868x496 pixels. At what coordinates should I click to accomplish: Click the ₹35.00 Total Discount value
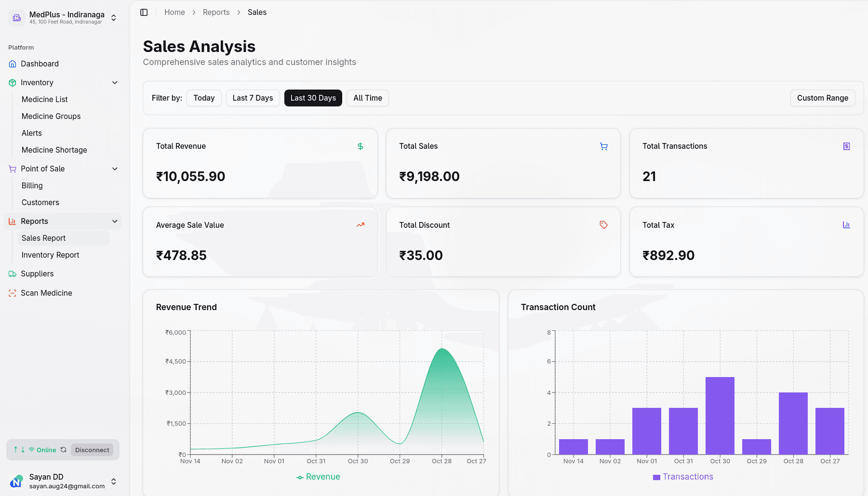point(421,256)
